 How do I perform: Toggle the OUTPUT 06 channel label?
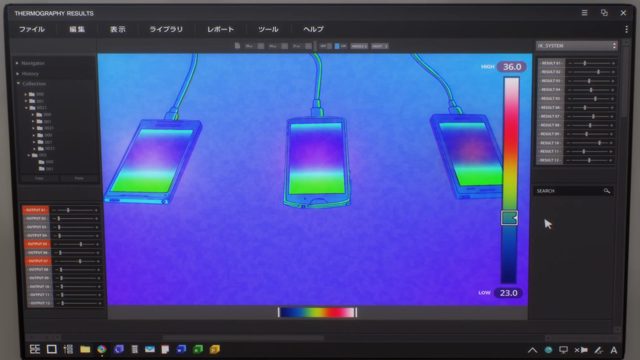tap(38, 253)
